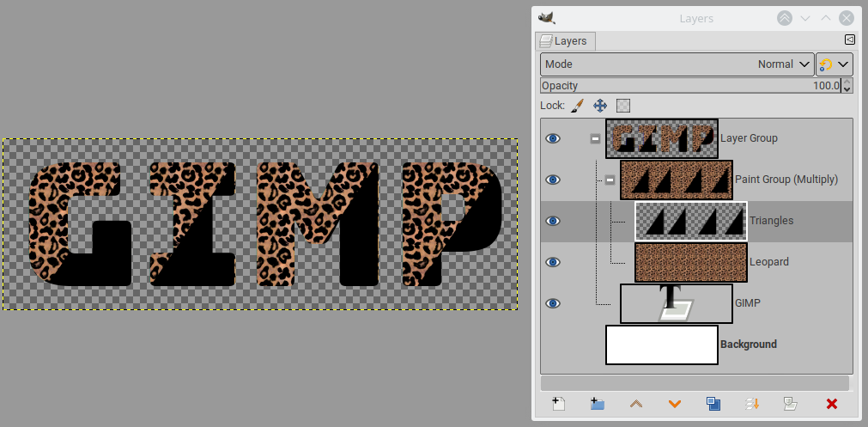Lock the alpha channel
This screenshot has height=427, width=868.
623,105
